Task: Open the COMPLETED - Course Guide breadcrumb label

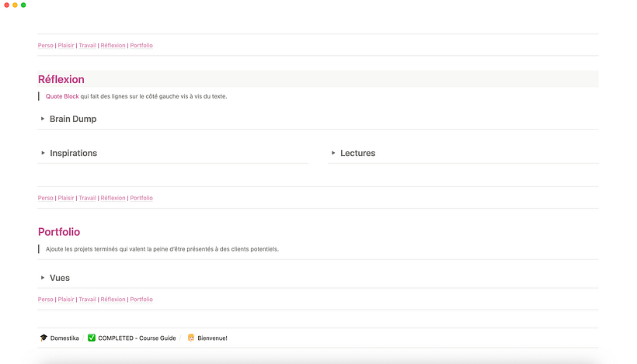Action: 137,338
